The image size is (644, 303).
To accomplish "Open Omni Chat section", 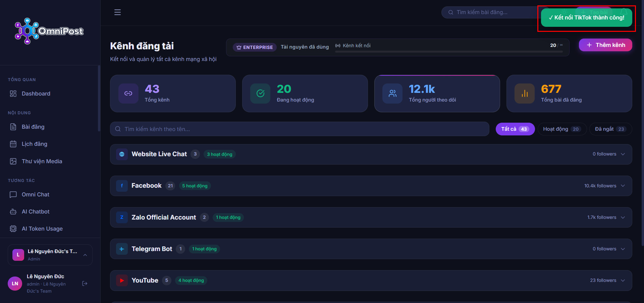I will pyautogui.click(x=50, y=194).
